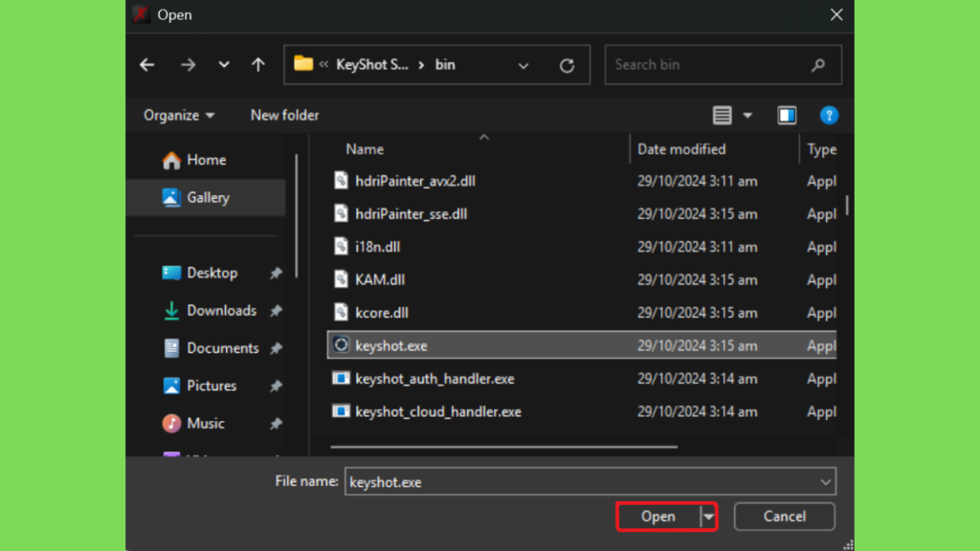Image resolution: width=980 pixels, height=551 pixels.
Task: Go up one folder level
Action: click(x=258, y=65)
